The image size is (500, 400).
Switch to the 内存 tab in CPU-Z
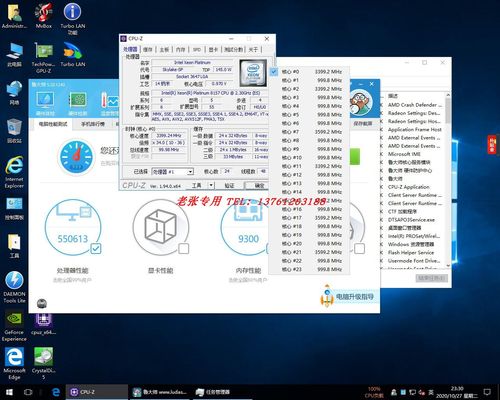180,50
